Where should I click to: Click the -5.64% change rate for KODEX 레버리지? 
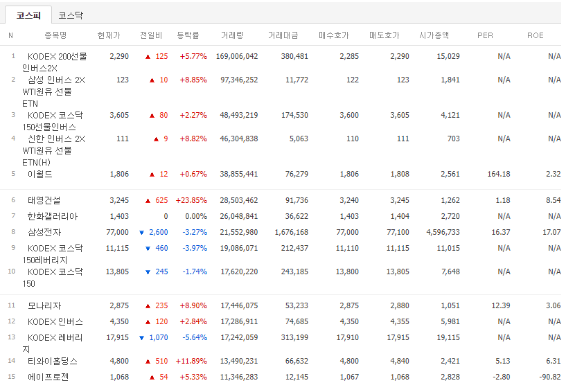(195, 337)
